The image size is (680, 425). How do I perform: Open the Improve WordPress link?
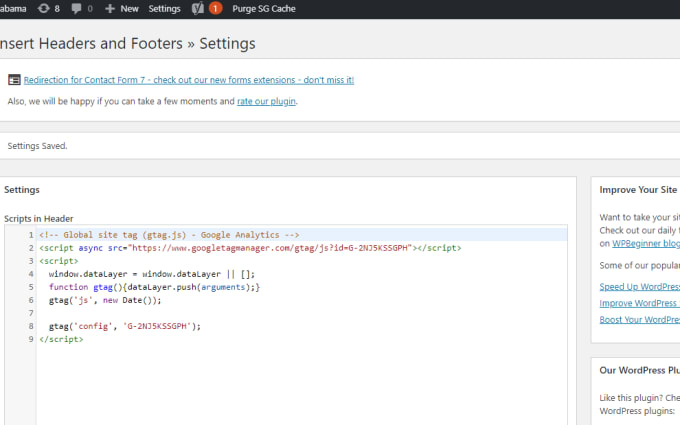pos(640,303)
